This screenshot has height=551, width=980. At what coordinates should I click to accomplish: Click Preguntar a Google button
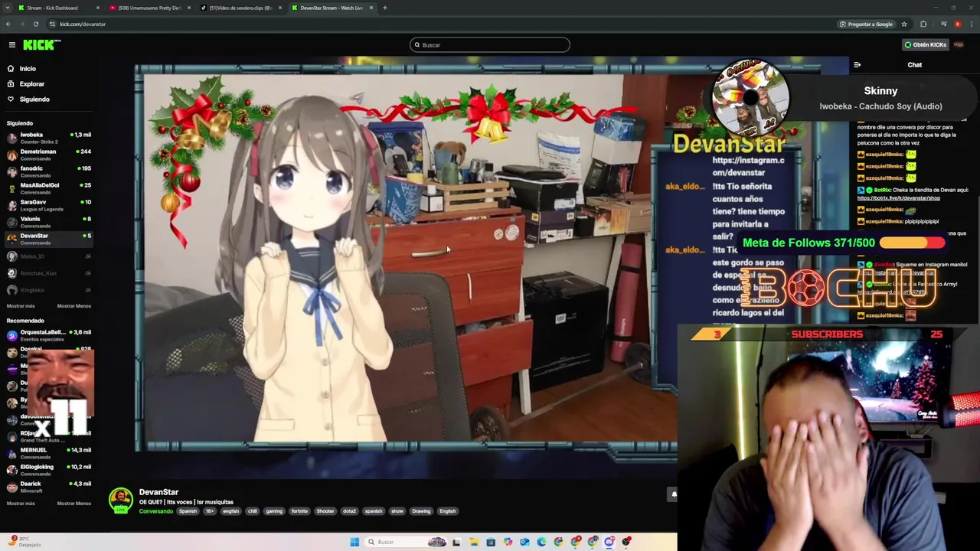tap(866, 24)
